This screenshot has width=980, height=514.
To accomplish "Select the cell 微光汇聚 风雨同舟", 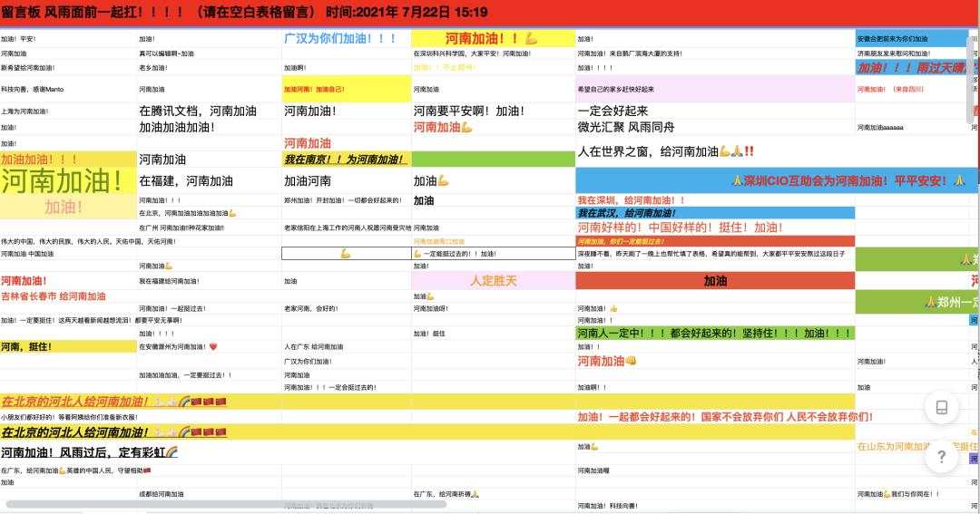I will [x=715, y=128].
